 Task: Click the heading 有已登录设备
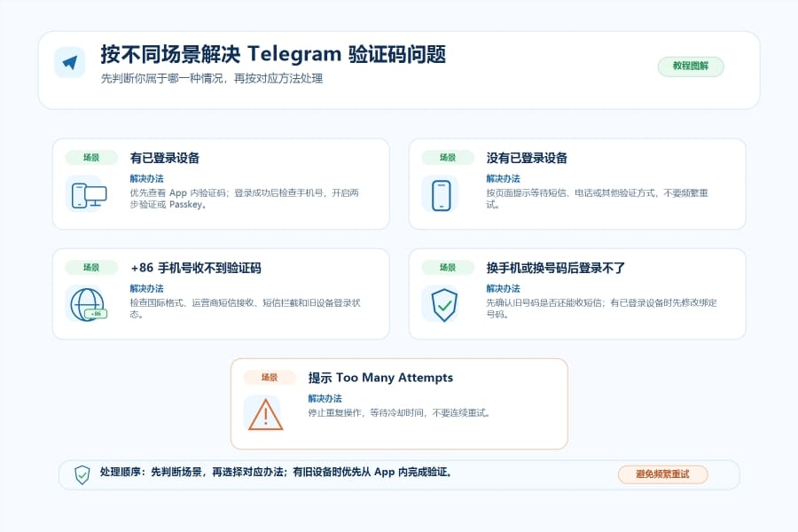point(164,158)
